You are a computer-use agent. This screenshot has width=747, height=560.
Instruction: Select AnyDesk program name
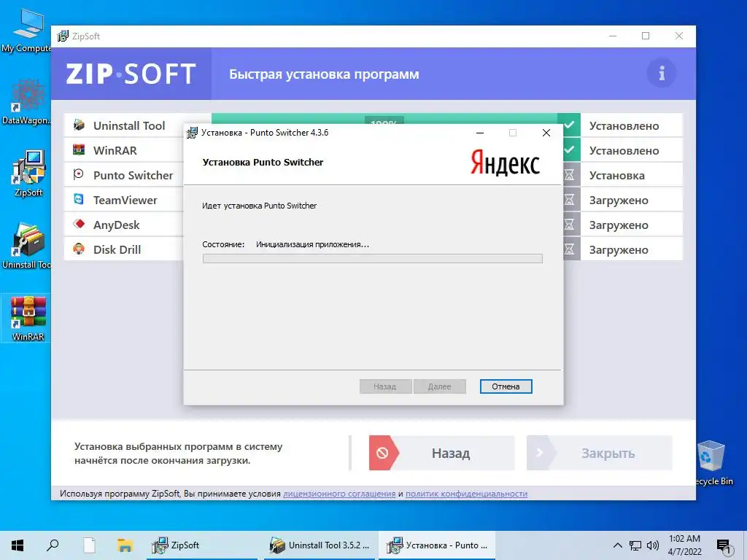(x=116, y=225)
